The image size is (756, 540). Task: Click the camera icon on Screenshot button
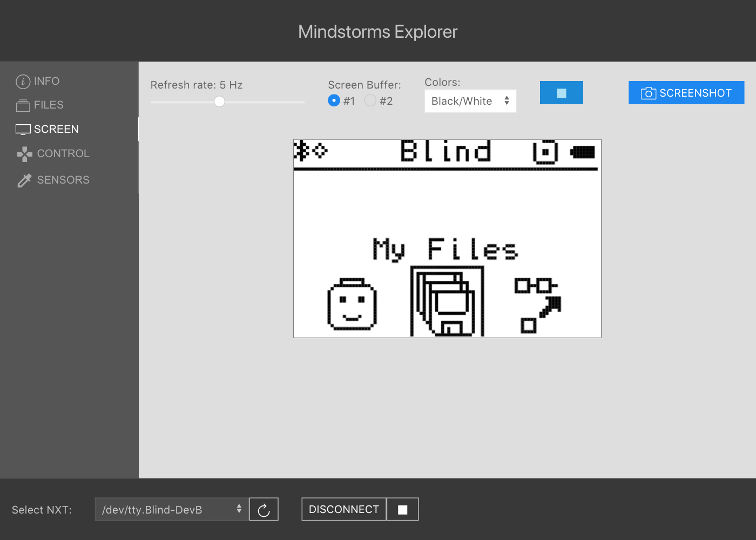(x=649, y=93)
